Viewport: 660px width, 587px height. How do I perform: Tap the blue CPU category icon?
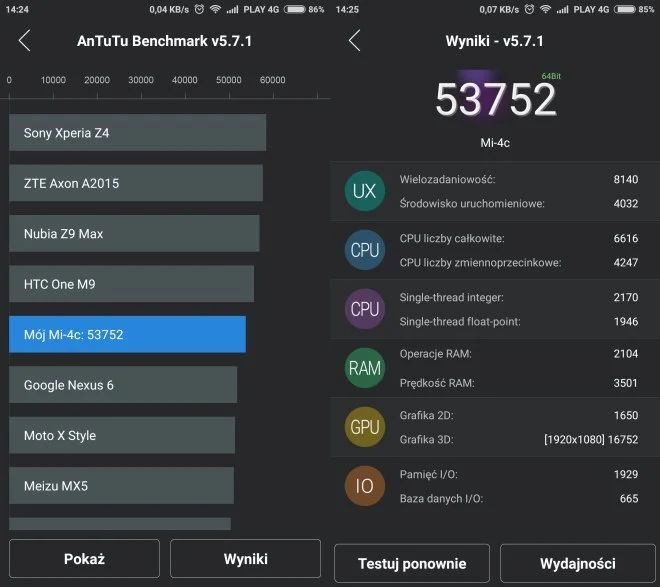(x=365, y=250)
